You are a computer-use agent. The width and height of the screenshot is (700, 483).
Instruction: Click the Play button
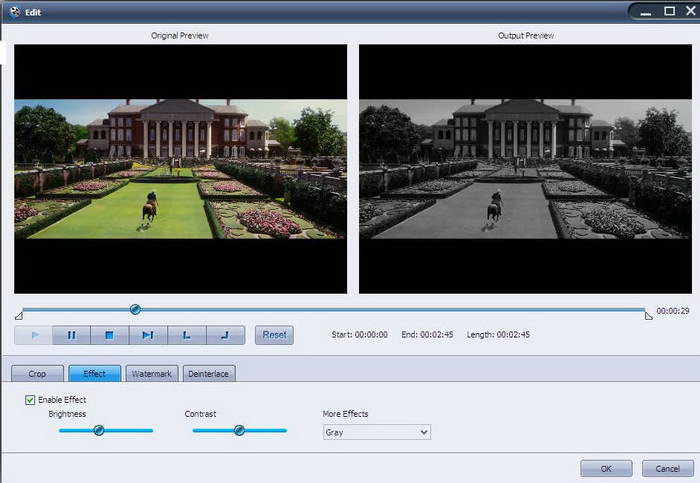pos(33,335)
